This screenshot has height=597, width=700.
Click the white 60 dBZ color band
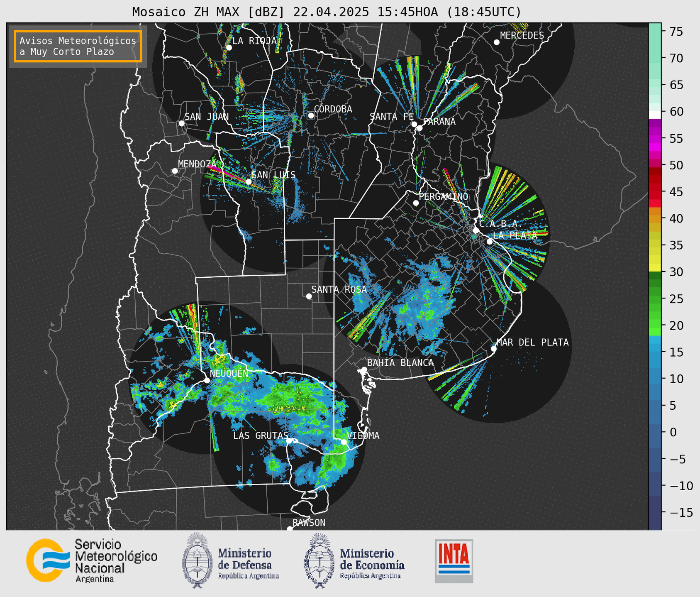pyautogui.click(x=655, y=115)
